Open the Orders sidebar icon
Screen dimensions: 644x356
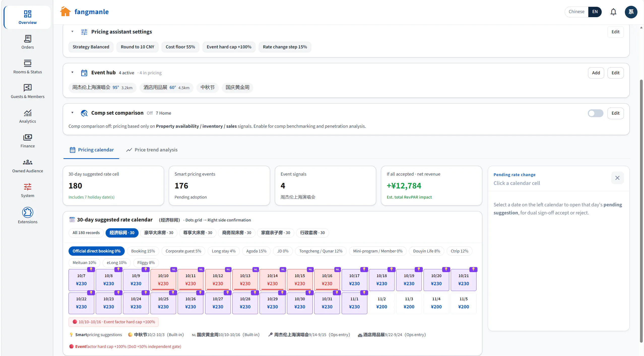(x=27, y=39)
